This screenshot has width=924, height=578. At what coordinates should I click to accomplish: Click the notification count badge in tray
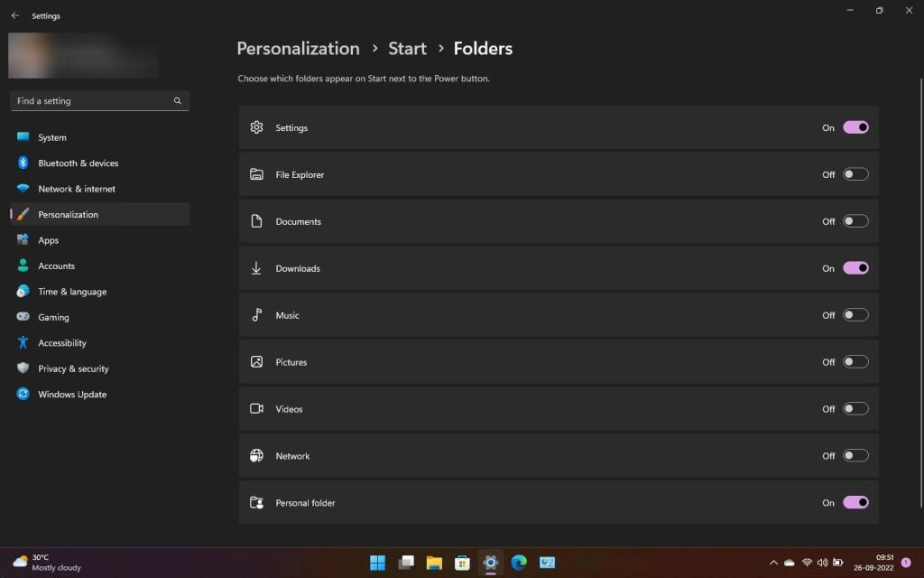[x=906, y=563]
